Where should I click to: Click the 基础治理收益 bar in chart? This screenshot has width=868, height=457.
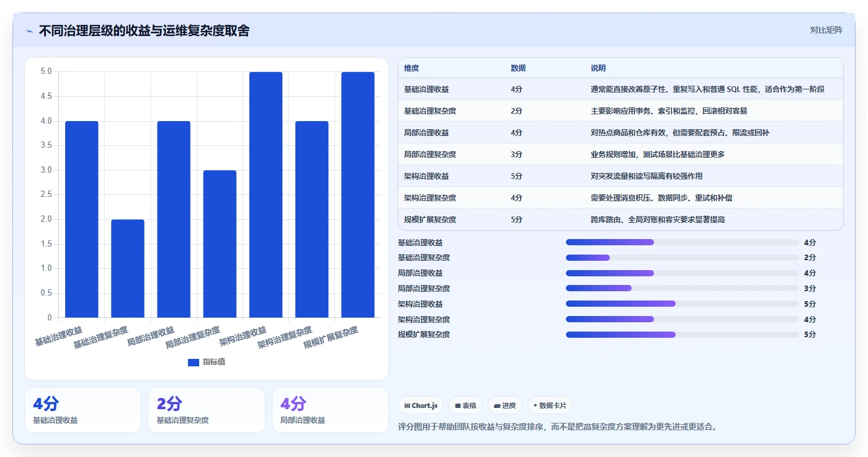tap(82, 219)
